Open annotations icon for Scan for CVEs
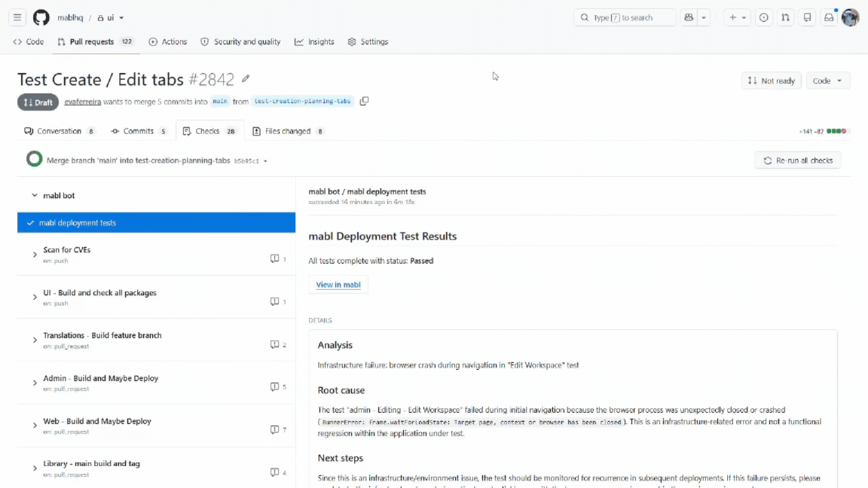 (x=274, y=258)
